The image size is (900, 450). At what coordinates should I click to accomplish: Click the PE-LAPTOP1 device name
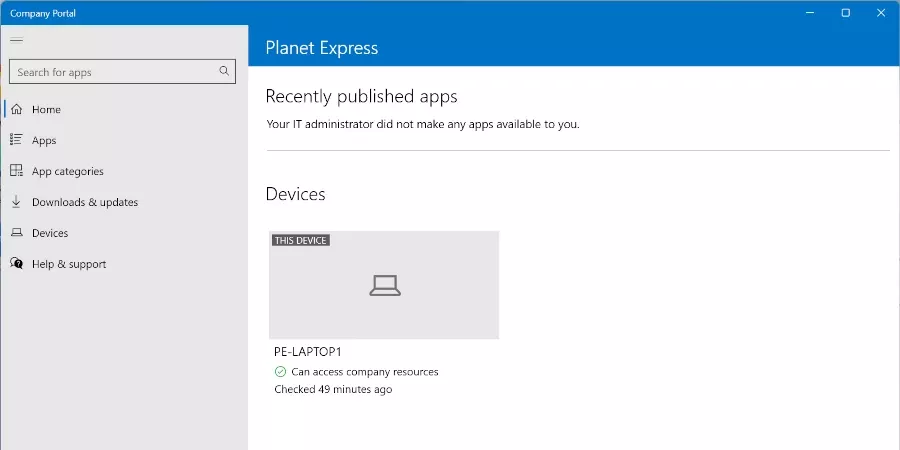(308, 352)
